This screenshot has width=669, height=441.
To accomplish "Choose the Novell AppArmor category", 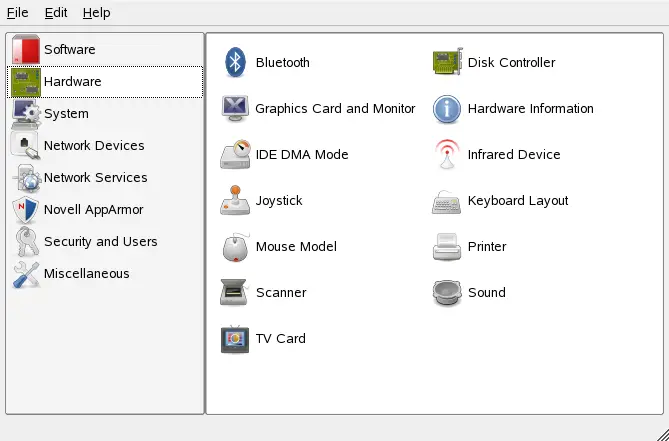I will [x=93, y=209].
